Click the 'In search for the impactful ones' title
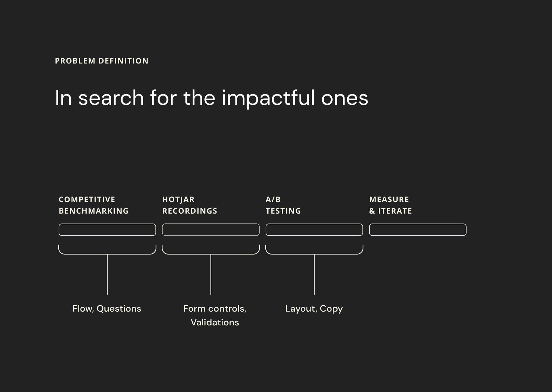552x392 pixels. coord(211,98)
